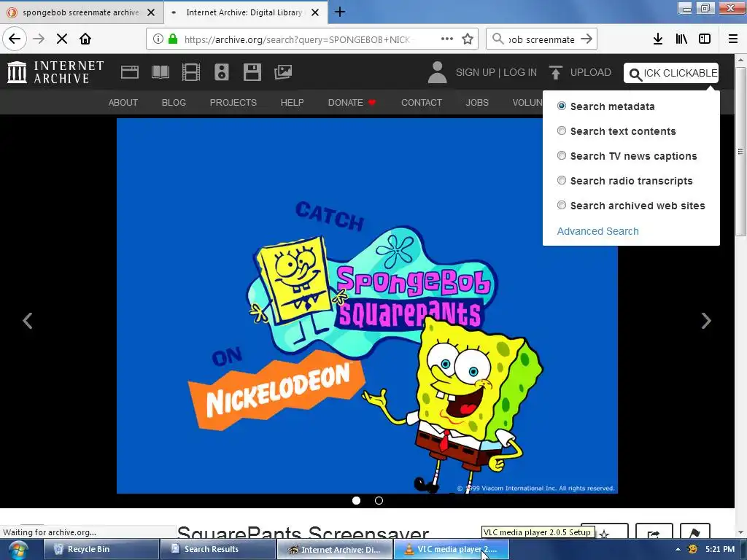Click the UPLOAD text link
The image size is (747, 560).
(591, 72)
